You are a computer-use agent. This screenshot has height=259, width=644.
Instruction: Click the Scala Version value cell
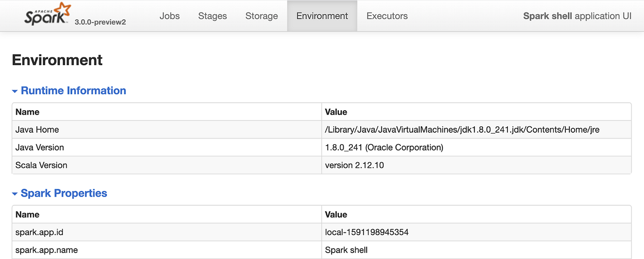[x=354, y=165]
